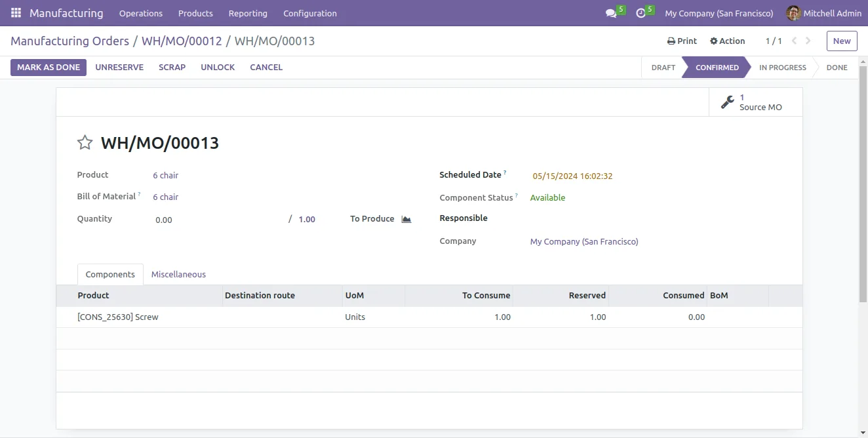
Task: Open the Action dropdown
Action: point(727,41)
